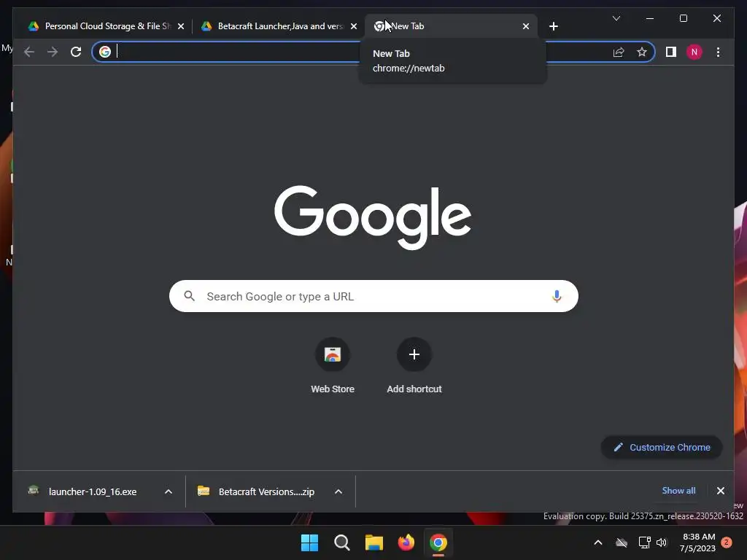Open the clock and date panel
The width and height of the screenshot is (747, 560).
click(698, 542)
